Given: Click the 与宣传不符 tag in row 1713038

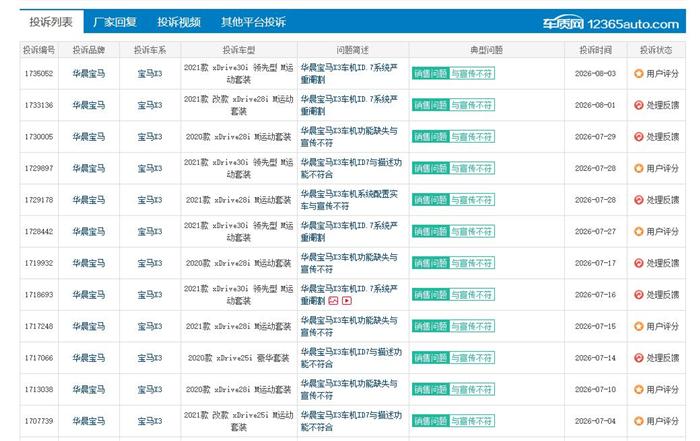Looking at the screenshot, I should 471,390.
